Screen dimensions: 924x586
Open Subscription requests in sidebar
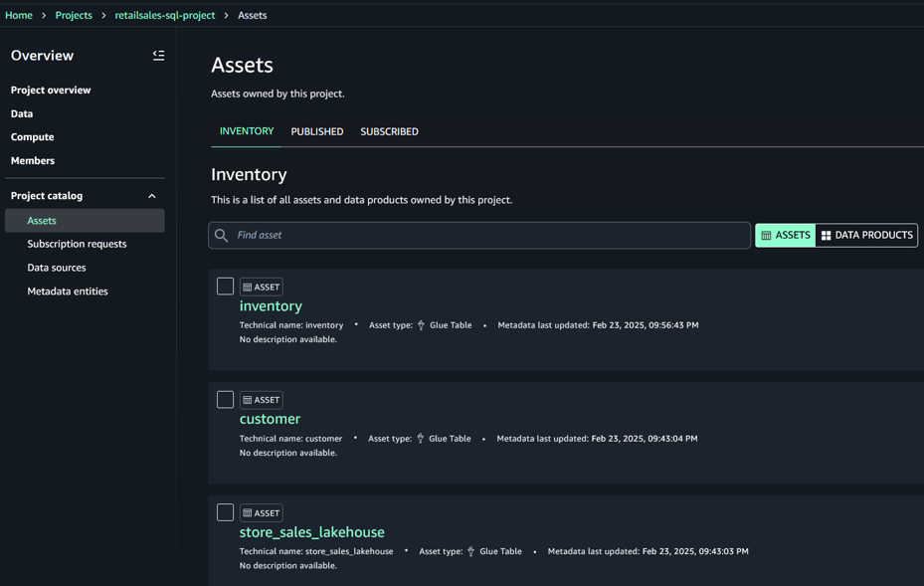point(77,244)
